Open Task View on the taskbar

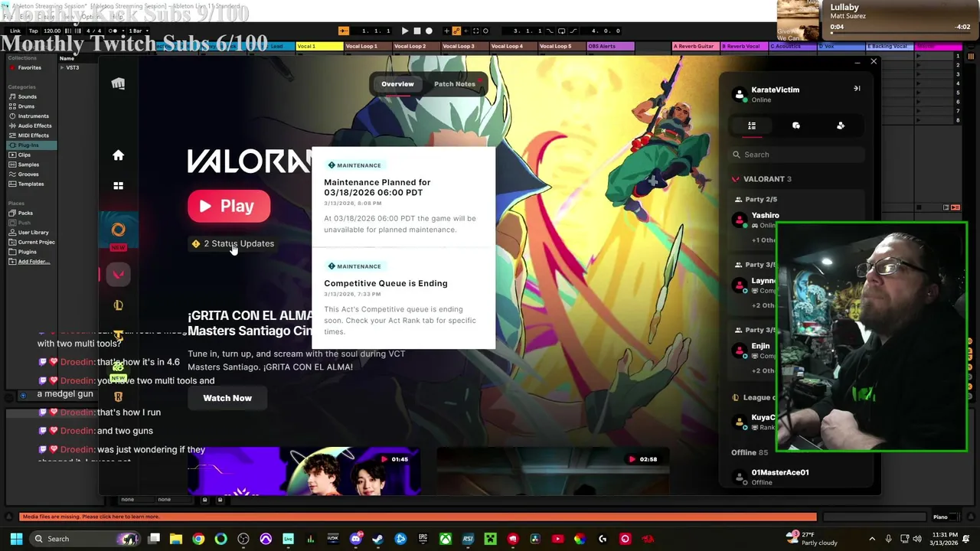tap(154, 539)
